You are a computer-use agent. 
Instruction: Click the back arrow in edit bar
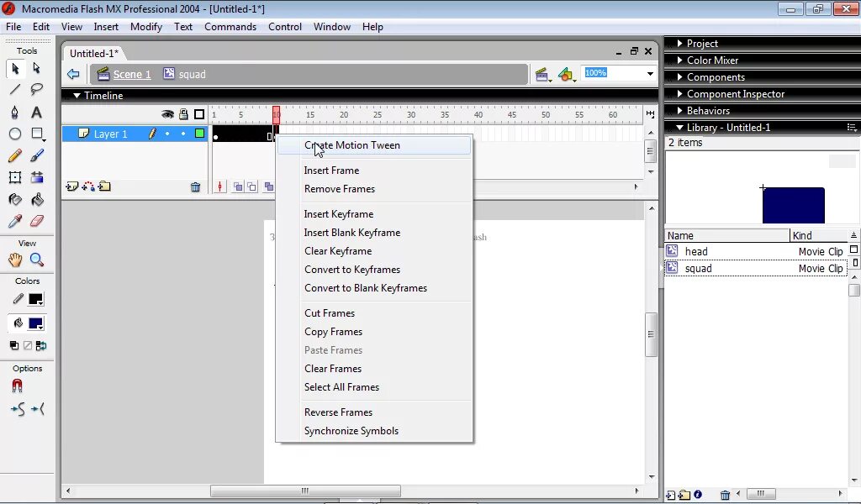click(73, 74)
